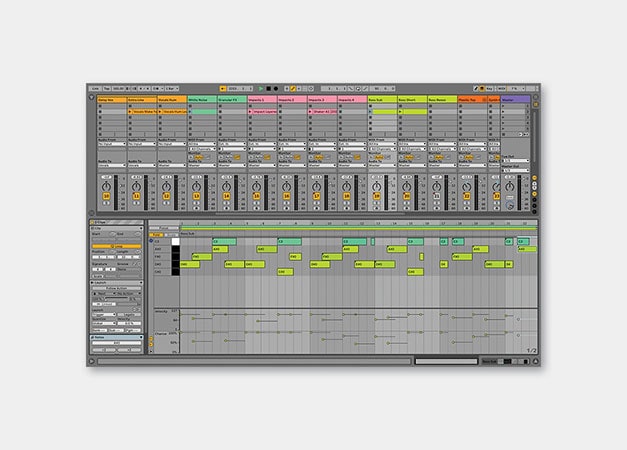This screenshot has width=627, height=450.
Task: Toggle the yellow Follow button in the transport
Action: point(223,88)
